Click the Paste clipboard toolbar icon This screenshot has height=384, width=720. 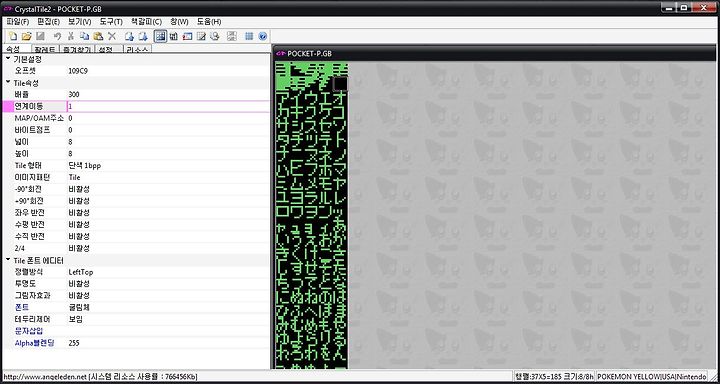coord(98,36)
